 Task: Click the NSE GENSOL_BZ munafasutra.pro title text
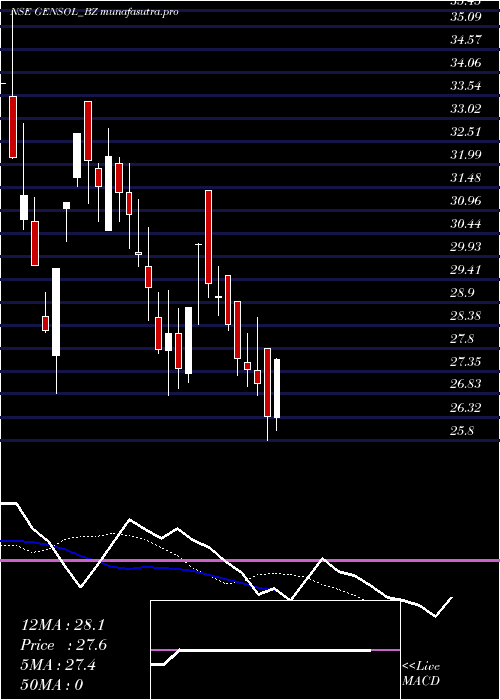[94, 12]
